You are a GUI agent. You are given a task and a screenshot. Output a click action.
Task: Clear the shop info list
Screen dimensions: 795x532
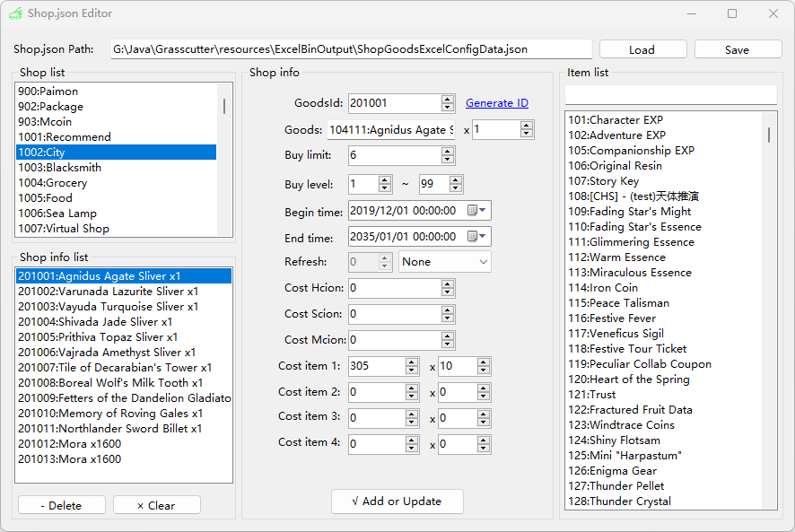(156, 504)
